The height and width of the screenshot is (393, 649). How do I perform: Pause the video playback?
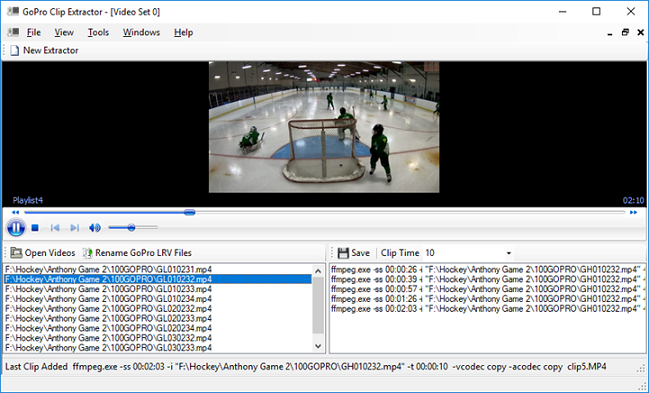16,228
